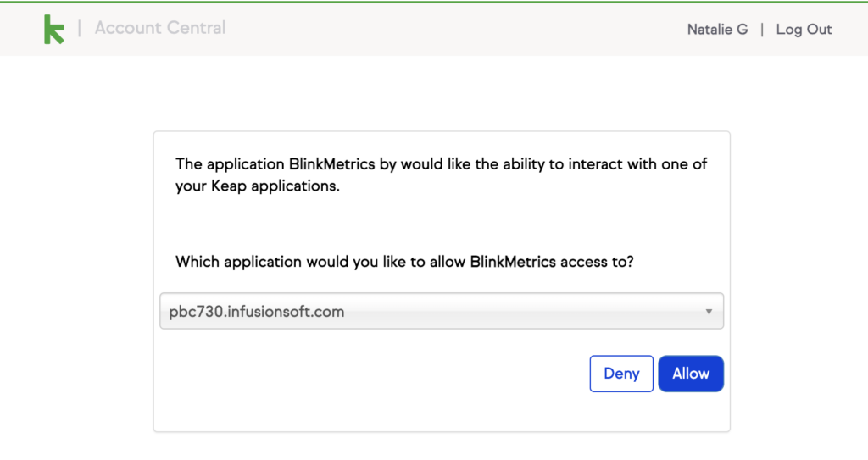Log out of the account
Screen dimensions: 868x460
[804, 30]
